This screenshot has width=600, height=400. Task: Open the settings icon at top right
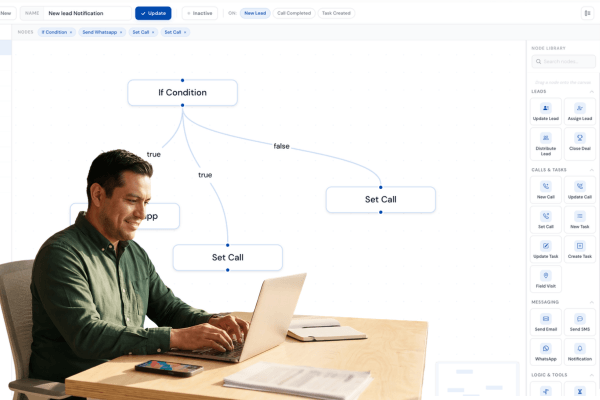click(x=587, y=13)
